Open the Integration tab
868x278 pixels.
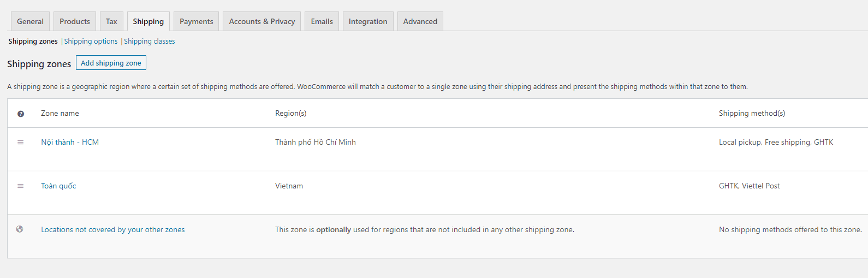click(x=368, y=21)
